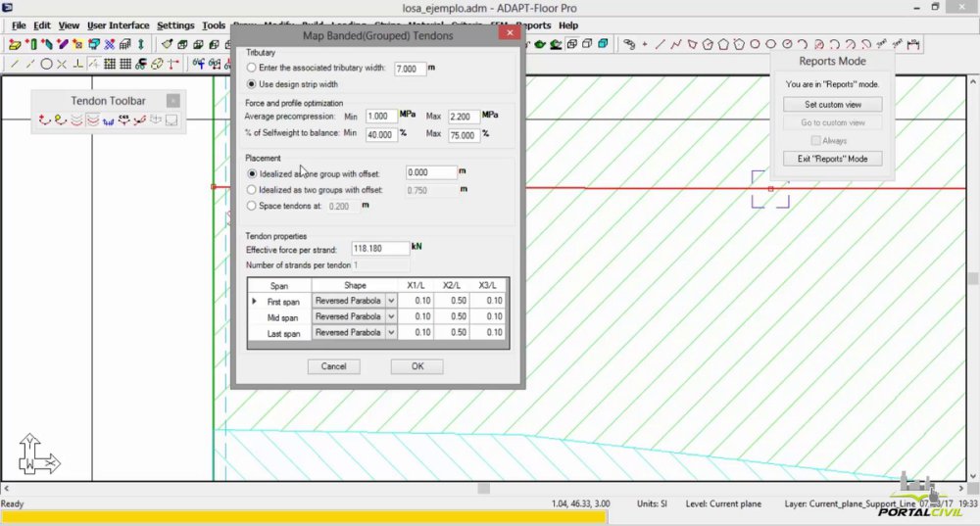Image resolution: width=980 pixels, height=526 pixels.
Task: Click Min % of Selfweight field
Action: click(380, 135)
